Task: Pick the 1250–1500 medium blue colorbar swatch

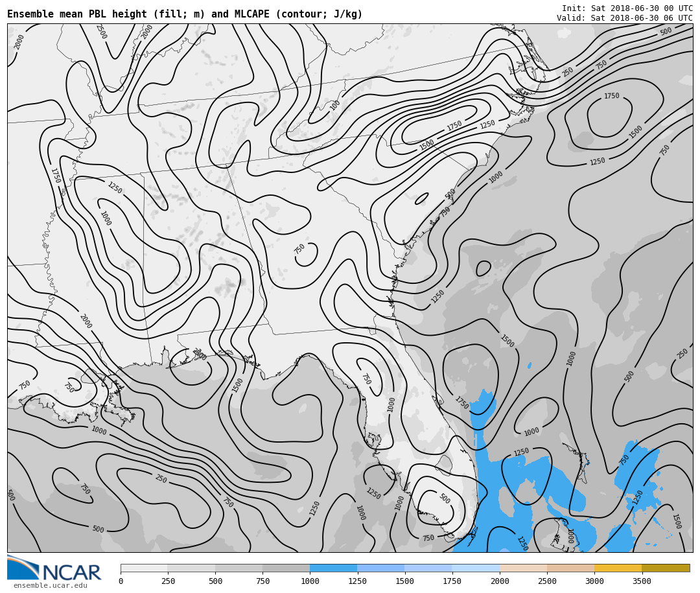Action: 381,568
